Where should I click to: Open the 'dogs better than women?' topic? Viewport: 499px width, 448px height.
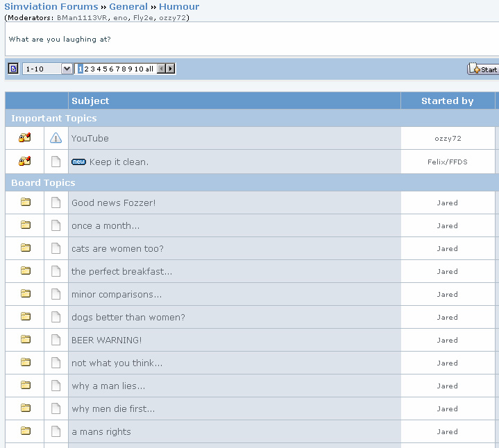[128, 318]
